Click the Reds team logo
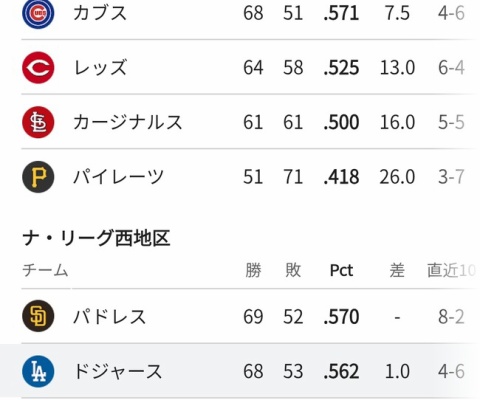The width and height of the screenshot is (480, 400). (38, 68)
